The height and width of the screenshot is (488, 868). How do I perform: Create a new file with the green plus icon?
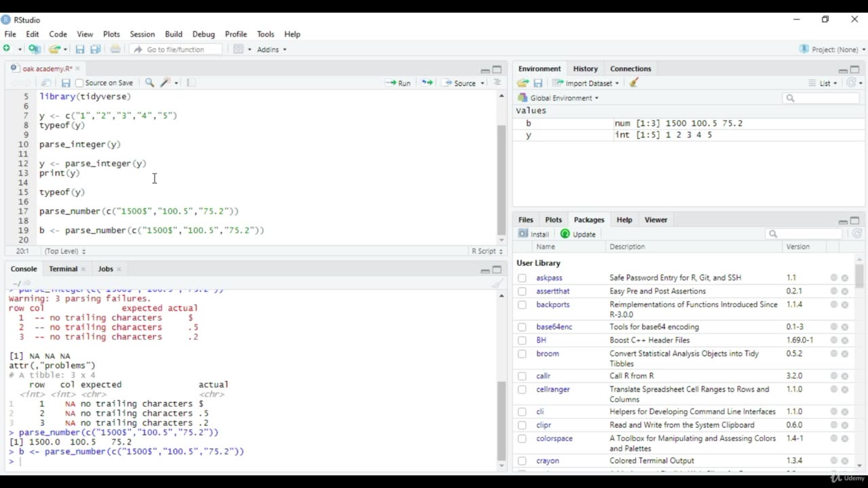tap(7, 49)
